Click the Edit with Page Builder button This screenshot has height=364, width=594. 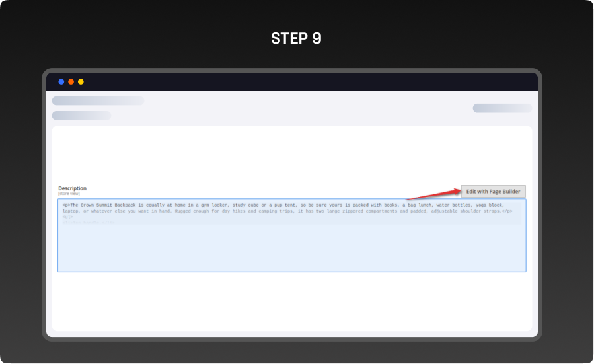pos(493,192)
